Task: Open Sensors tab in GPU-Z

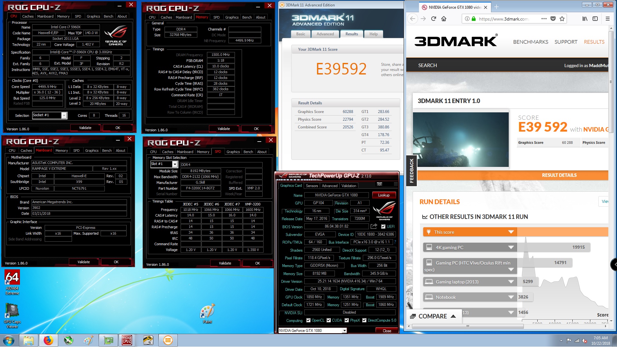Action: (312, 186)
